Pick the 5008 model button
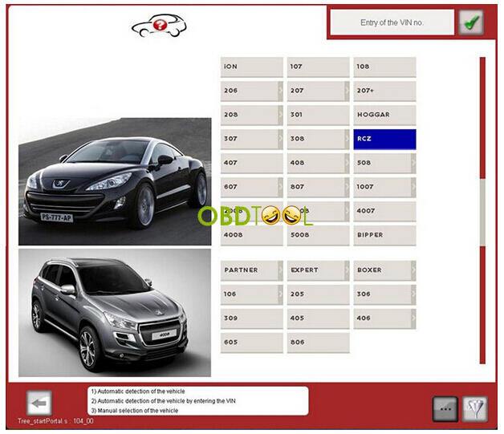504x434 pixels. (319, 235)
